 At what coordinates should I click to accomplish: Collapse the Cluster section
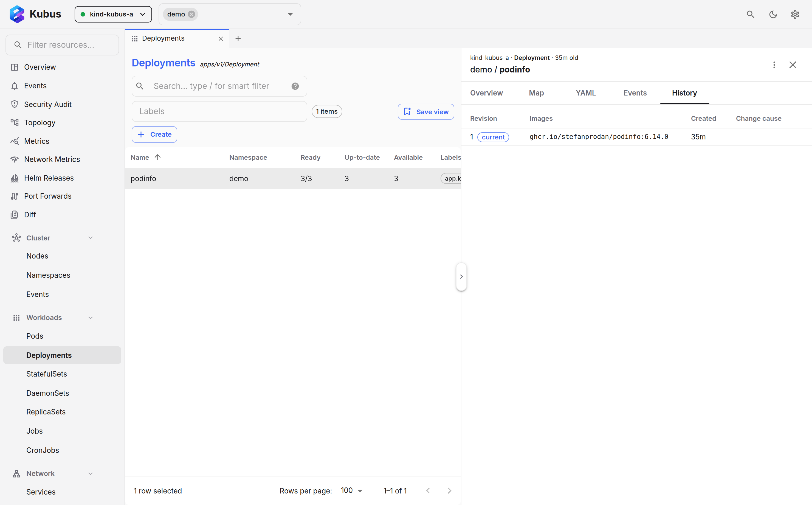coord(90,238)
